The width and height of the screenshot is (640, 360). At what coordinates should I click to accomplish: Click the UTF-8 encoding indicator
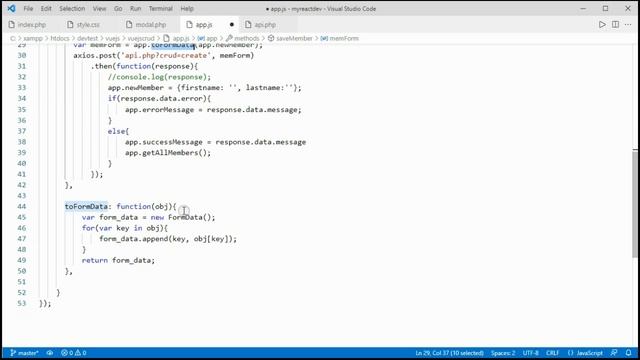[531, 353]
